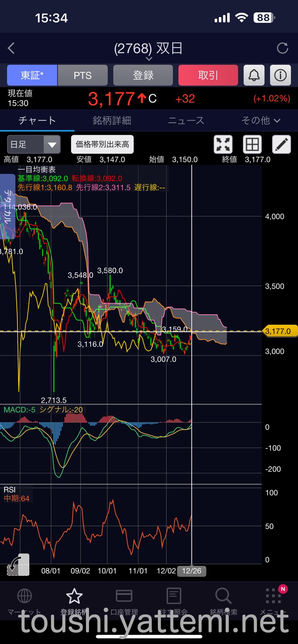Expand the その他 tab menu

click(261, 121)
